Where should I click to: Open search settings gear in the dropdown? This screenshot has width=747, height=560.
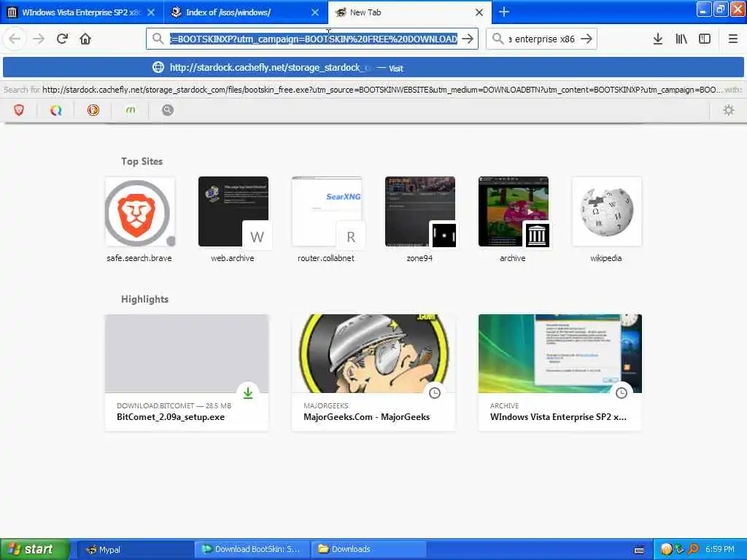(729, 110)
